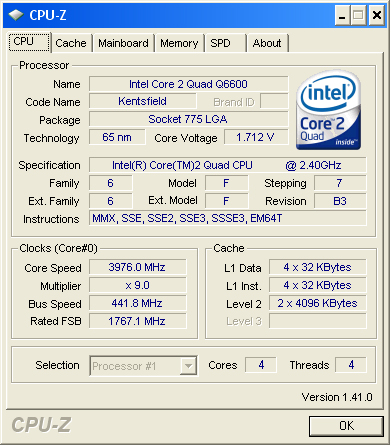Click the Level 2 cache value
This screenshot has height=446, width=391.
pyautogui.click(x=317, y=303)
